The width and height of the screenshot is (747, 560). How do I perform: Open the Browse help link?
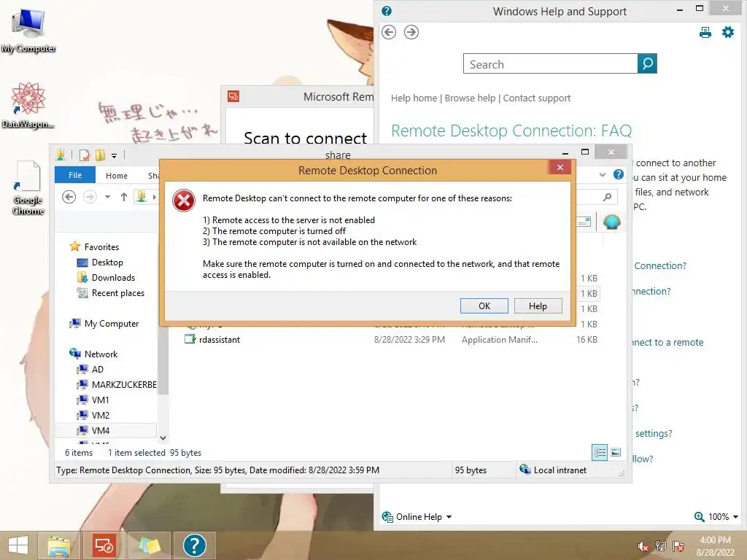click(x=471, y=98)
